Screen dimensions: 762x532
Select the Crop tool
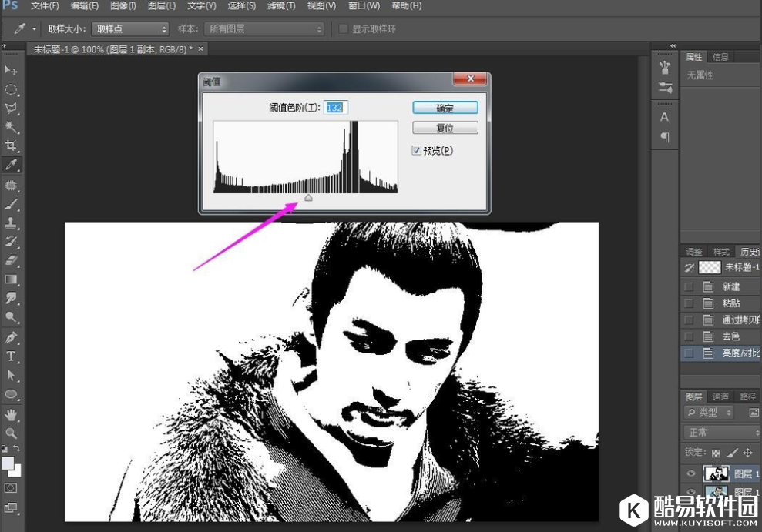[12, 146]
